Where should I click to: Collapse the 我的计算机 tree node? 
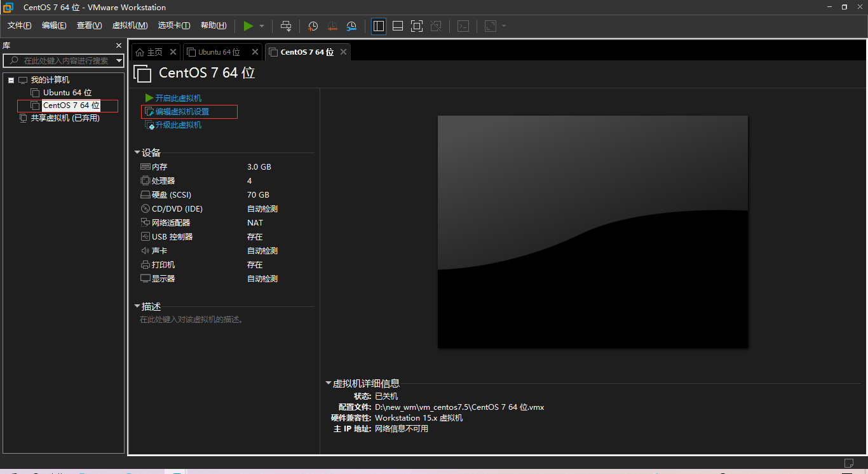click(x=11, y=80)
